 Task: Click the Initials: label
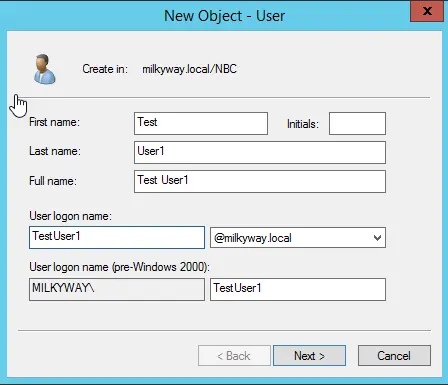pos(303,124)
